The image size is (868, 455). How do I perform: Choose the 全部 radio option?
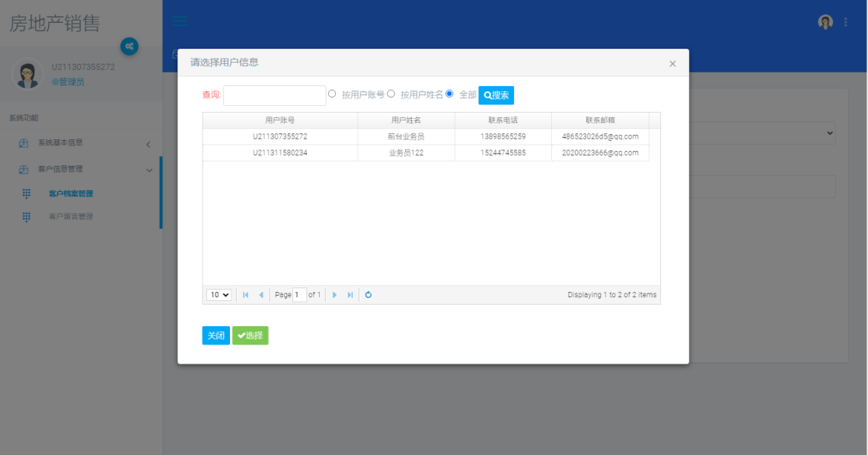[x=451, y=94]
